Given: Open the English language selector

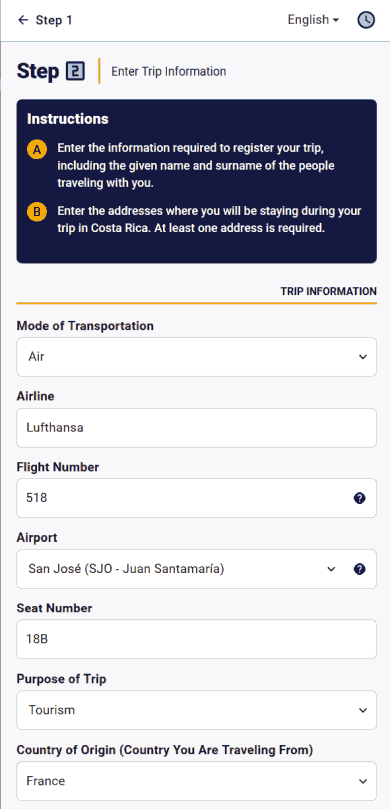Looking at the screenshot, I should coord(313,20).
